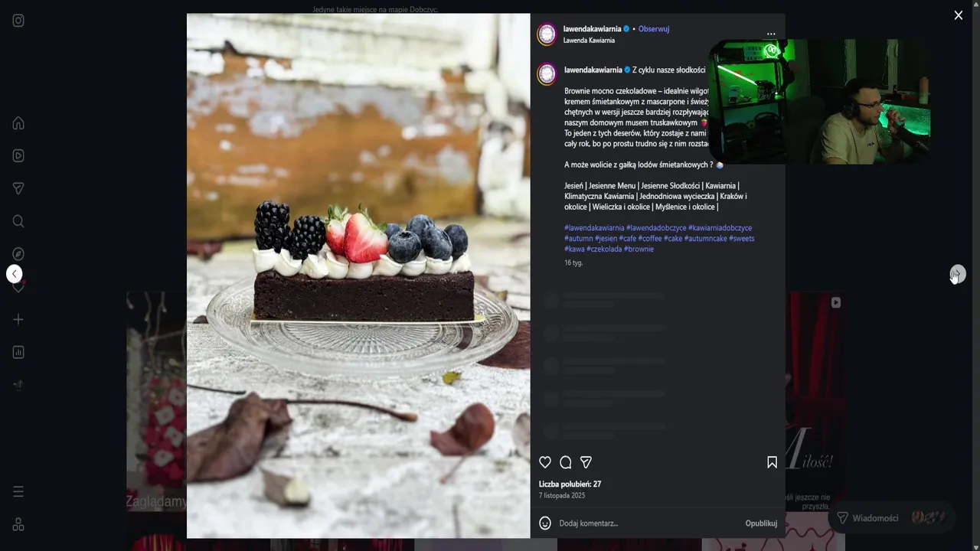Open hashtag #cake
The image size is (980, 551).
point(673,239)
